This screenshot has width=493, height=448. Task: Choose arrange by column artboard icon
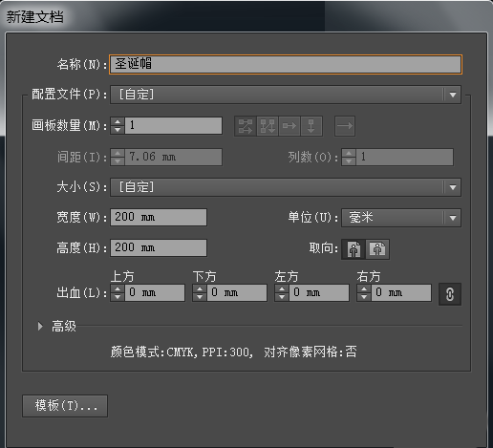311,126
